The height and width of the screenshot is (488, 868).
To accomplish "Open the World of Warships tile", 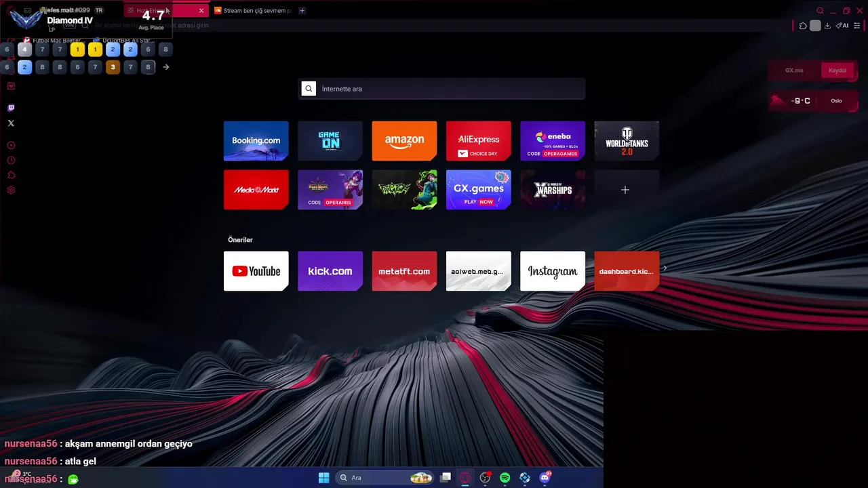I will point(553,190).
